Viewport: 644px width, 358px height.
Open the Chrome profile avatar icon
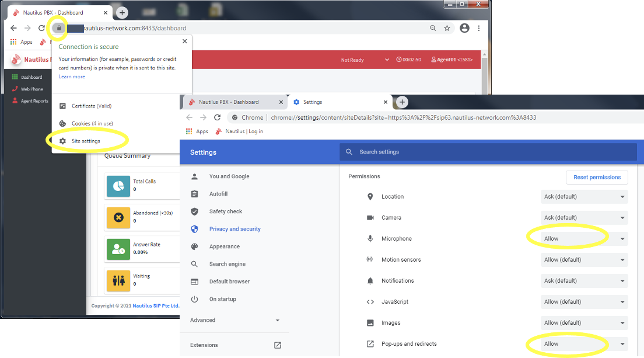pos(464,28)
